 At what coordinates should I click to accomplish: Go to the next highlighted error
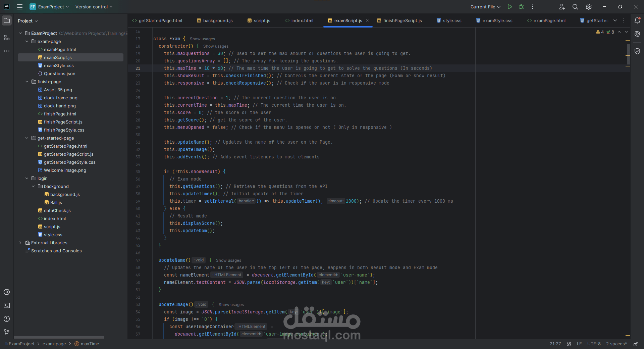point(626,32)
